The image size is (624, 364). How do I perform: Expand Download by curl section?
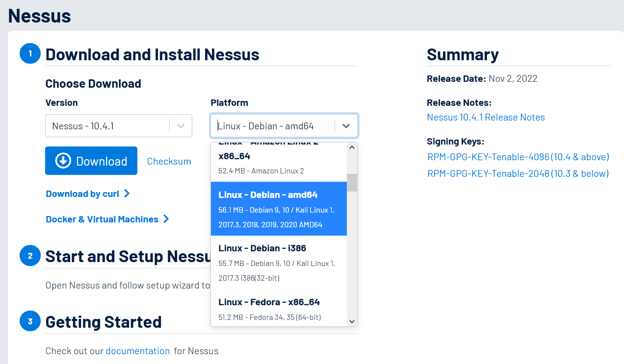pos(88,194)
